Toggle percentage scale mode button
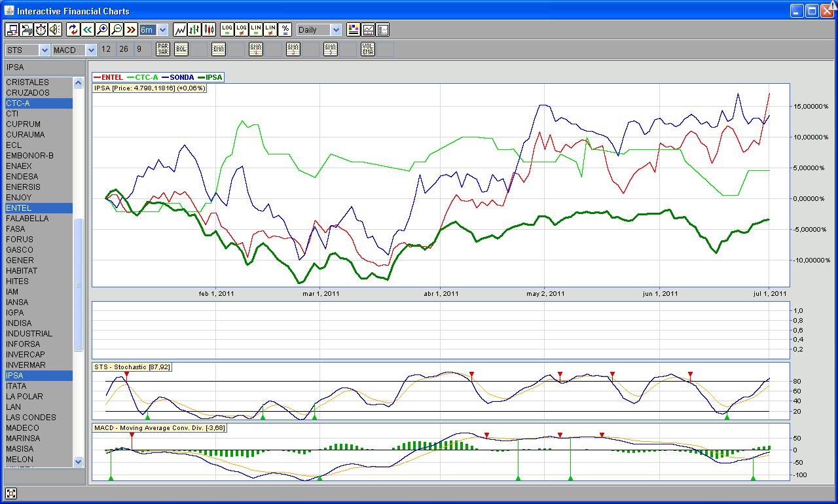 tap(285, 29)
